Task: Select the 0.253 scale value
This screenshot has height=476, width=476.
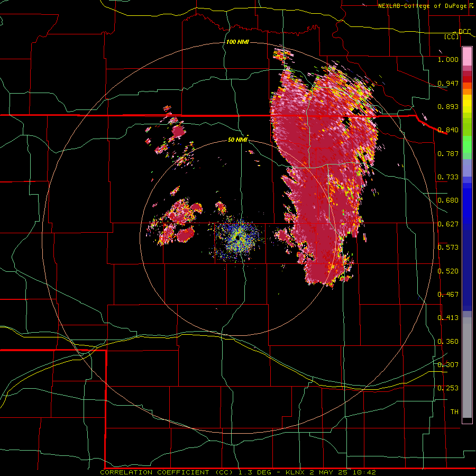Action: pyautogui.click(x=448, y=388)
